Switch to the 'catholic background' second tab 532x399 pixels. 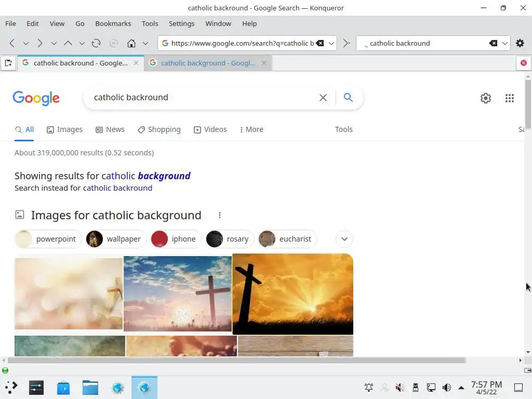208,63
